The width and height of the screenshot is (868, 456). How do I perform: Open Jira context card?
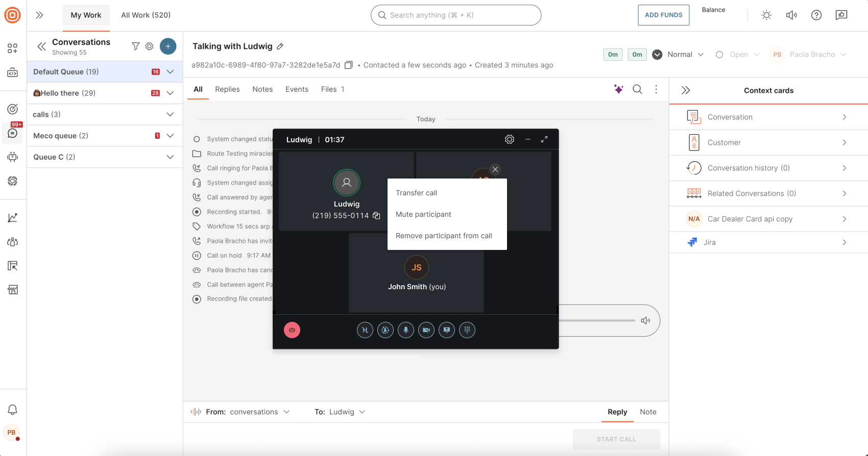point(768,242)
